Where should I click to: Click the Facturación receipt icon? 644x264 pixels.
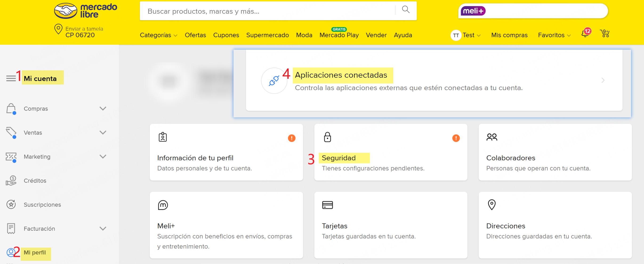tap(11, 228)
